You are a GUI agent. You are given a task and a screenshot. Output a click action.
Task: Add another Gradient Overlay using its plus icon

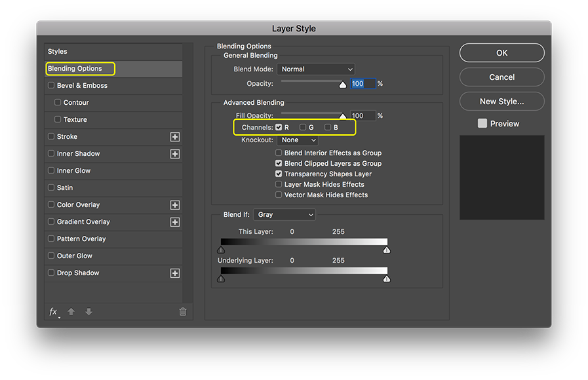pyautogui.click(x=176, y=221)
